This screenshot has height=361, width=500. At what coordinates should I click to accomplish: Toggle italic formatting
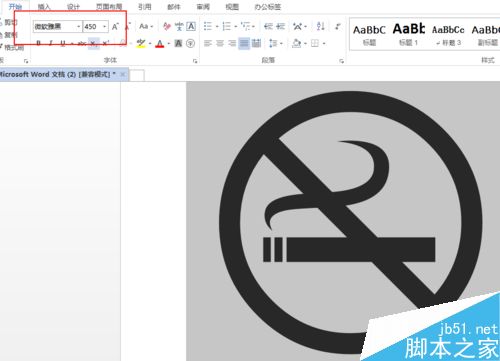(x=51, y=43)
